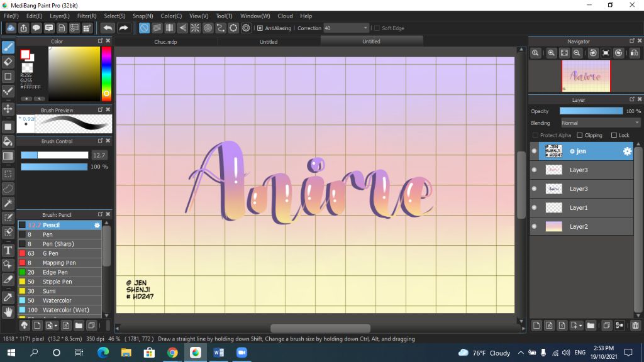Open the Snap menu
644x362 pixels.
[x=143, y=16]
